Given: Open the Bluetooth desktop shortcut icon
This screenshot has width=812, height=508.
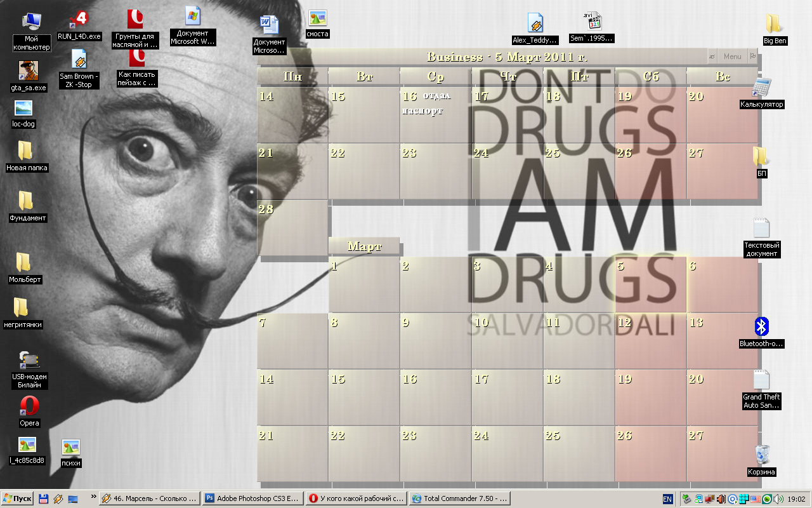Looking at the screenshot, I should [761, 327].
